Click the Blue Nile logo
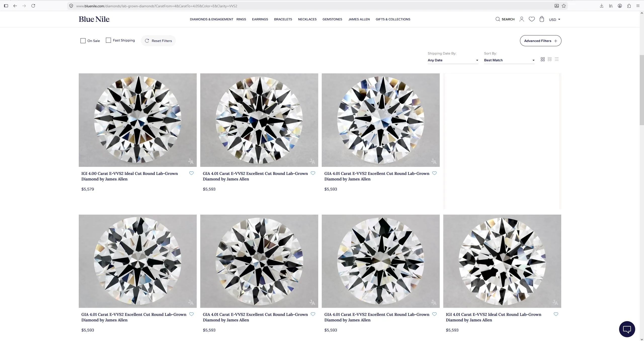 point(94,19)
